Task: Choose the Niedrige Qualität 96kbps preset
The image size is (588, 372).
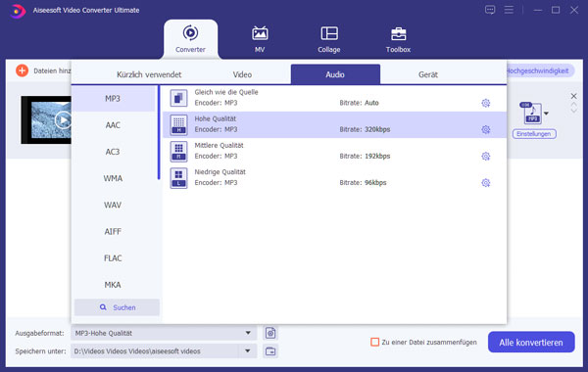Action: pos(334,177)
